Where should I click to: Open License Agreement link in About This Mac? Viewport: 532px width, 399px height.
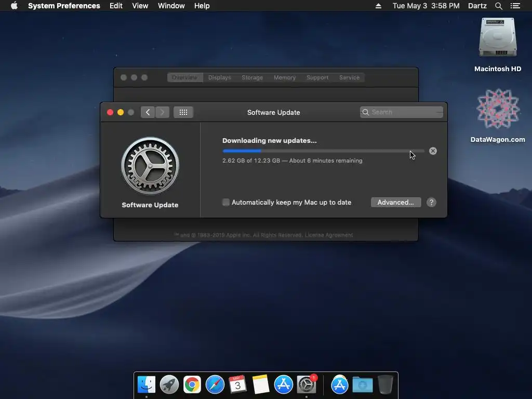point(328,235)
